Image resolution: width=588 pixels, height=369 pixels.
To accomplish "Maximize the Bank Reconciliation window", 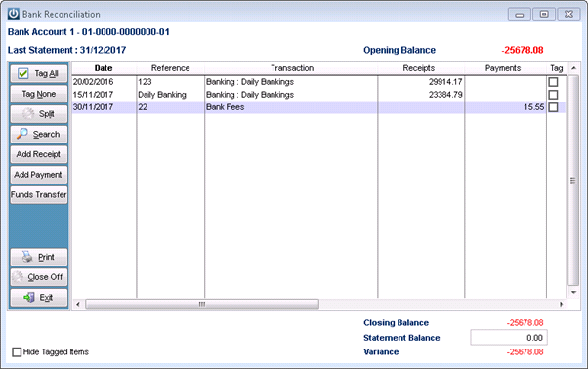I will [544, 15].
